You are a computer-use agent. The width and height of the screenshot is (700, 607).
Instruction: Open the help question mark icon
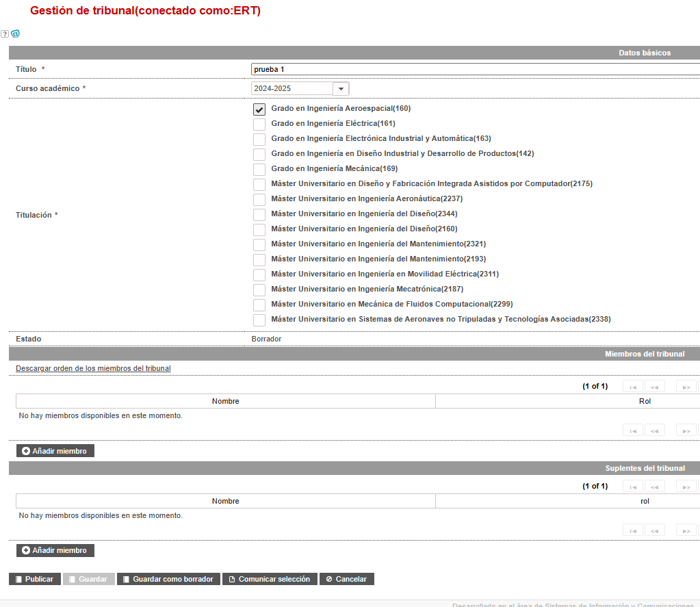[5, 34]
